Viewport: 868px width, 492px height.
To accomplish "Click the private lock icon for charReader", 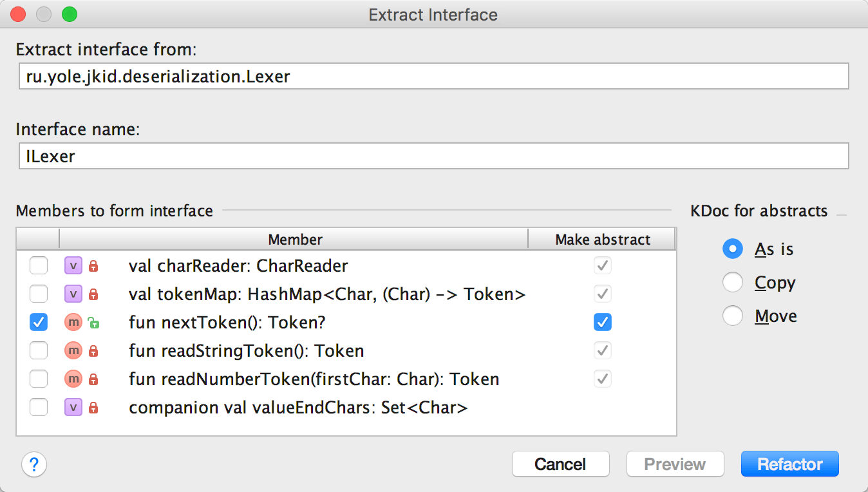I will pyautogui.click(x=93, y=266).
